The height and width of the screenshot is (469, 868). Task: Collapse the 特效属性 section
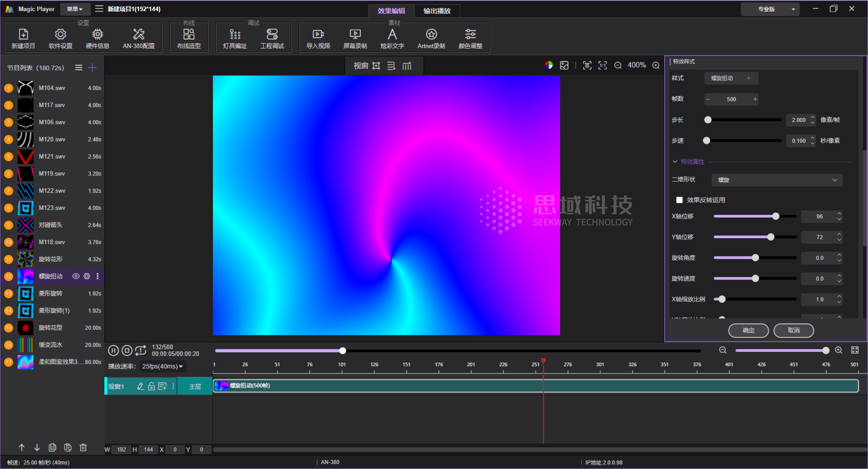tap(675, 162)
